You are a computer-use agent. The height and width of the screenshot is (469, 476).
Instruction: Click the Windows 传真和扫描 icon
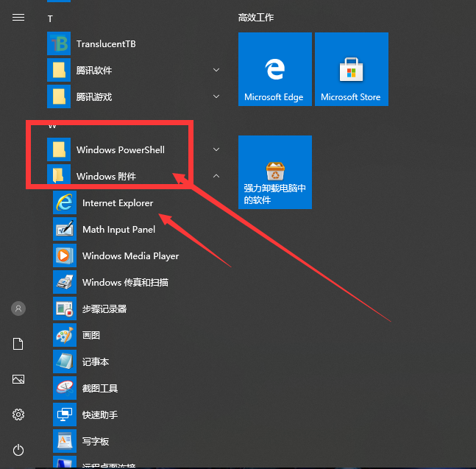[65, 283]
